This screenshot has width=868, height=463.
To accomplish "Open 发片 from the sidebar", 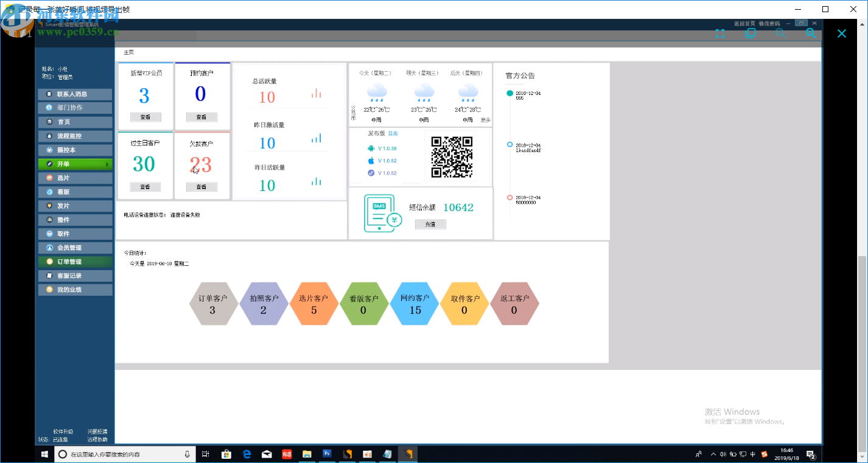I will (74, 206).
